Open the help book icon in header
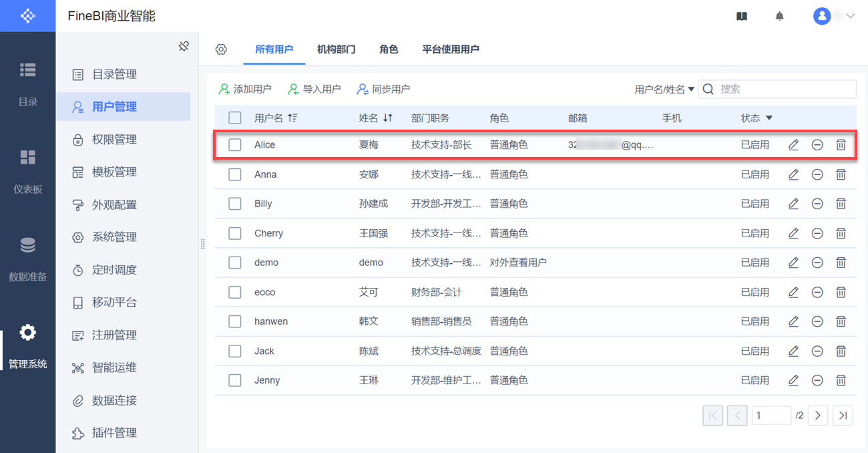This screenshot has width=868, height=453. click(742, 16)
